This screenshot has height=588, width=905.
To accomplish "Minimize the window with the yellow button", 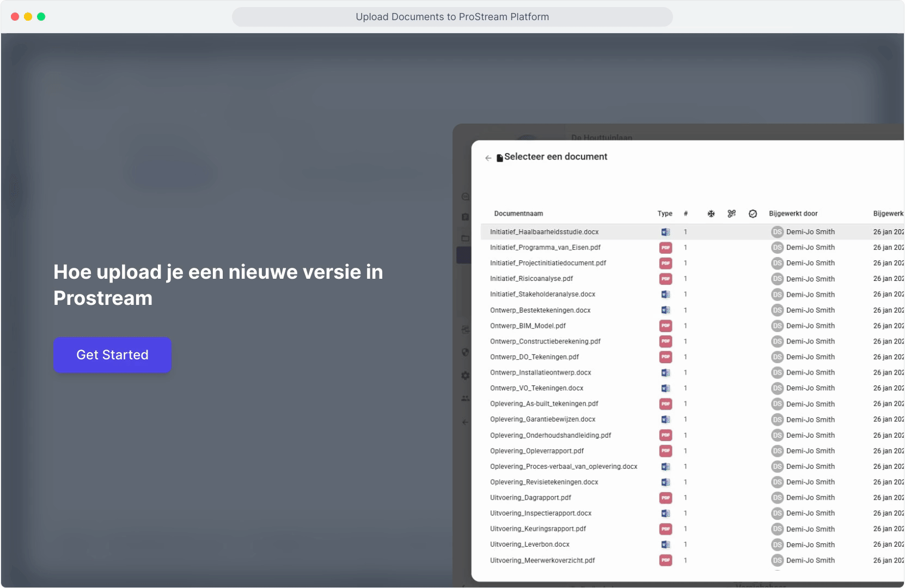I will [28, 17].
